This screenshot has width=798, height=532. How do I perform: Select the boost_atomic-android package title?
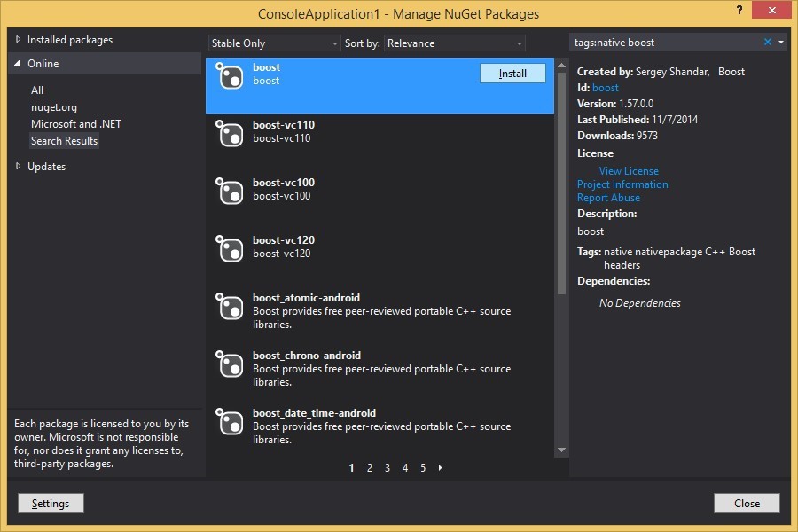click(x=307, y=297)
